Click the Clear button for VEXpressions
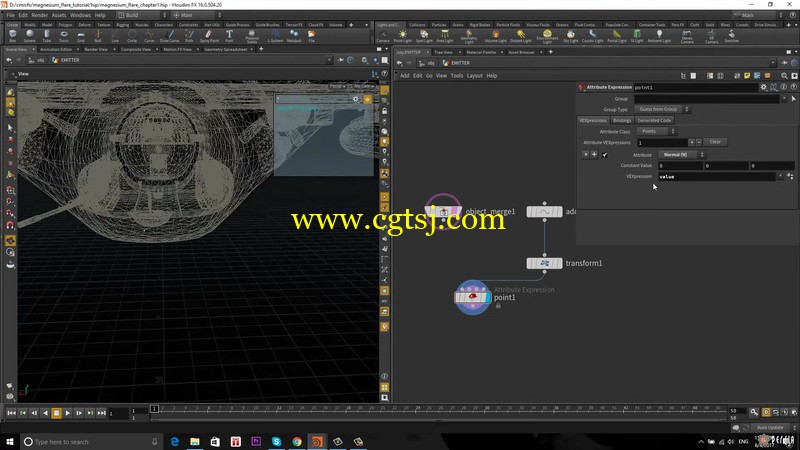Viewport: 800px width, 450px height. click(715, 142)
